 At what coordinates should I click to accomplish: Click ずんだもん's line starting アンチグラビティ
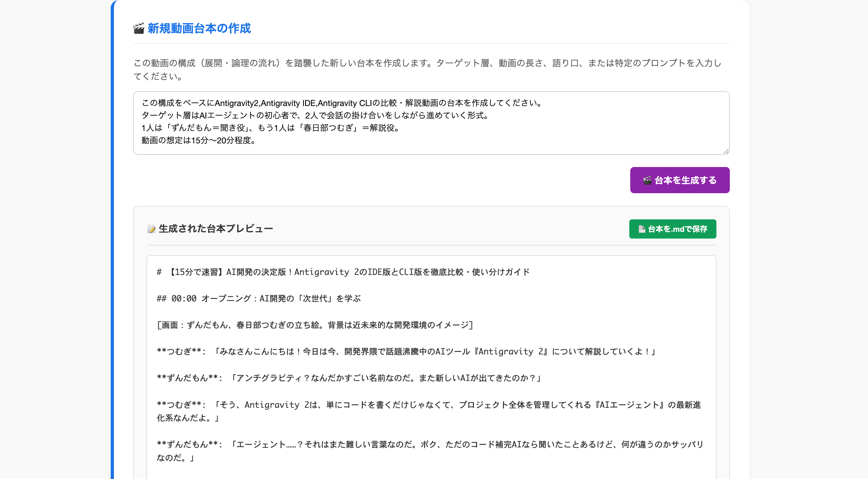click(x=349, y=378)
